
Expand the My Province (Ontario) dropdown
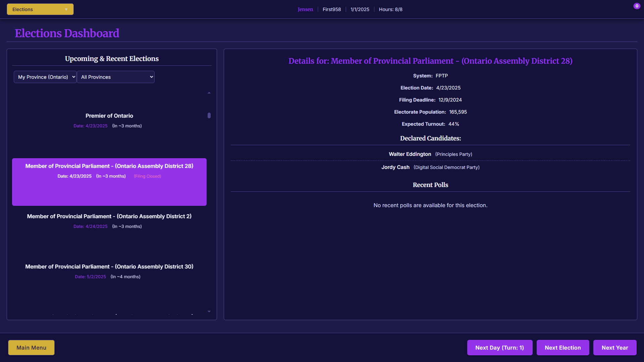pyautogui.click(x=45, y=77)
